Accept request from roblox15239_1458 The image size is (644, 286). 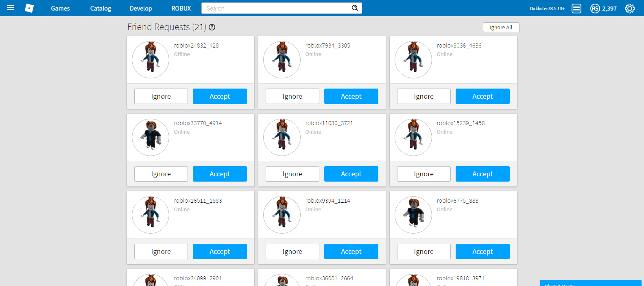[482, 174]
